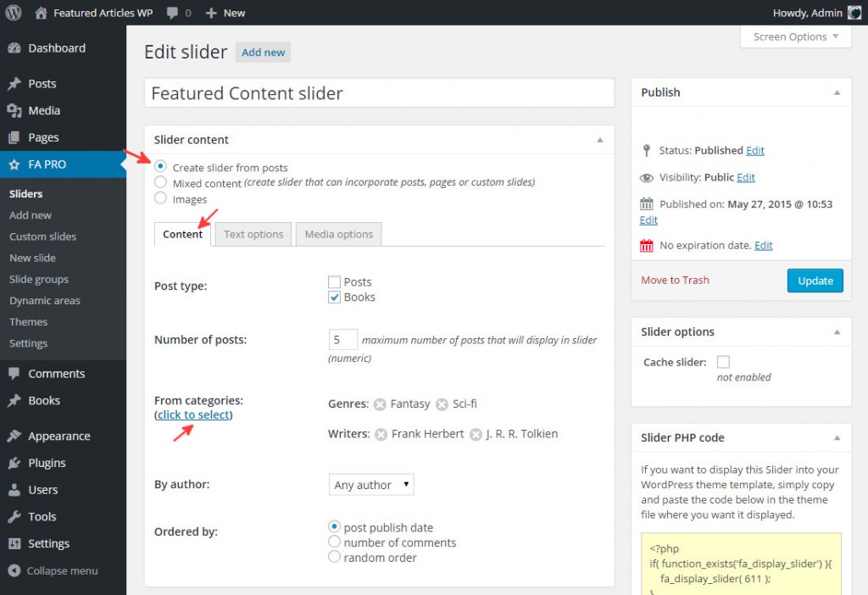Enable the Posts checkbox under Post type
This screenshot has width=868, height=595.
coord(334,281)
